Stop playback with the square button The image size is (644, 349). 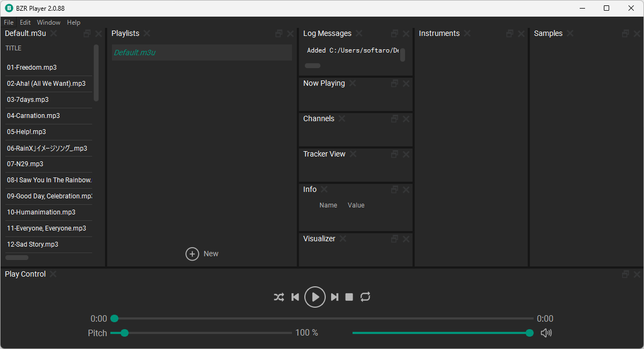(x=349, y=297)
